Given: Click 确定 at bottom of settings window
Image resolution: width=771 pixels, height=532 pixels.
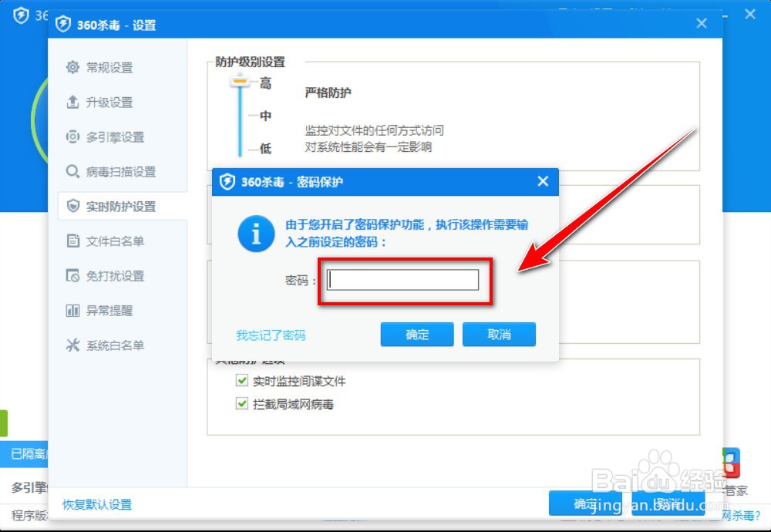Looking at the screenshot, I should [x=585, y=503].
